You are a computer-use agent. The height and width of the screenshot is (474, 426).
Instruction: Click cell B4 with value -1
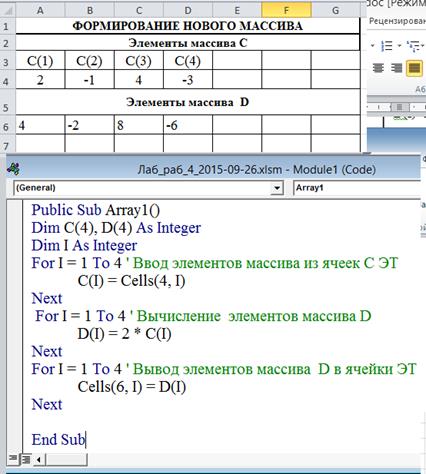click(89, 80)
